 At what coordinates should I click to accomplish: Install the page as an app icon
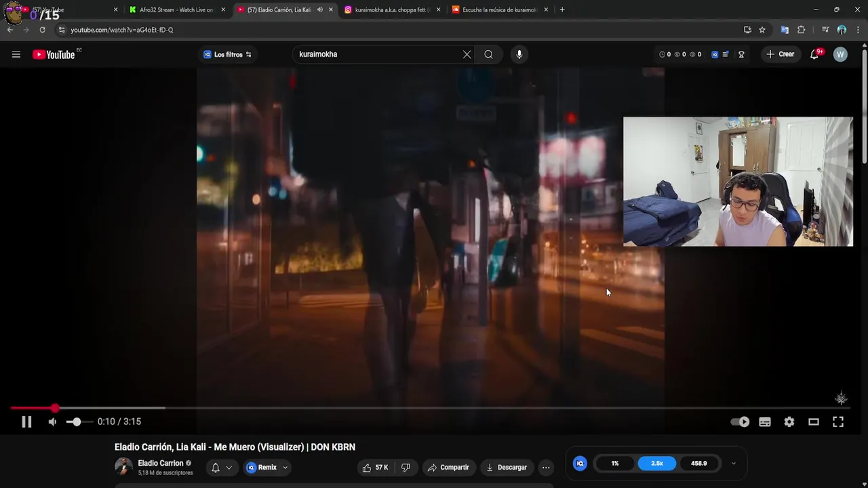747,30
